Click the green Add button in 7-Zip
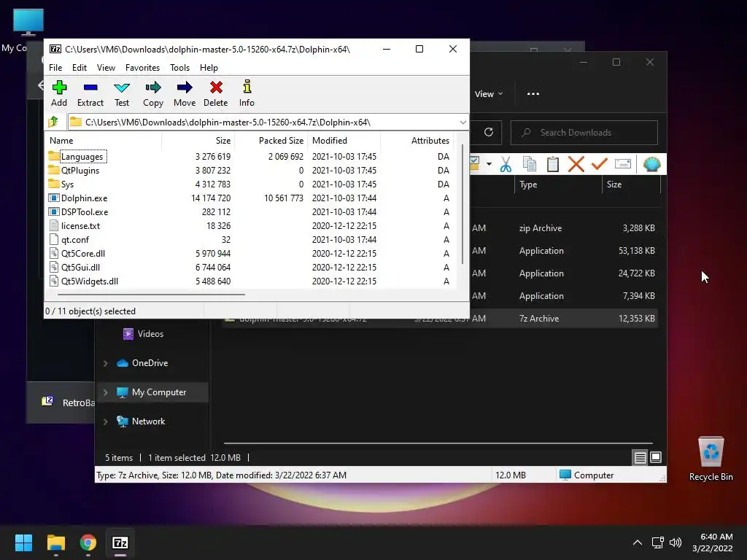This screenshot has height=560, width=747. [x=59, y=93]
